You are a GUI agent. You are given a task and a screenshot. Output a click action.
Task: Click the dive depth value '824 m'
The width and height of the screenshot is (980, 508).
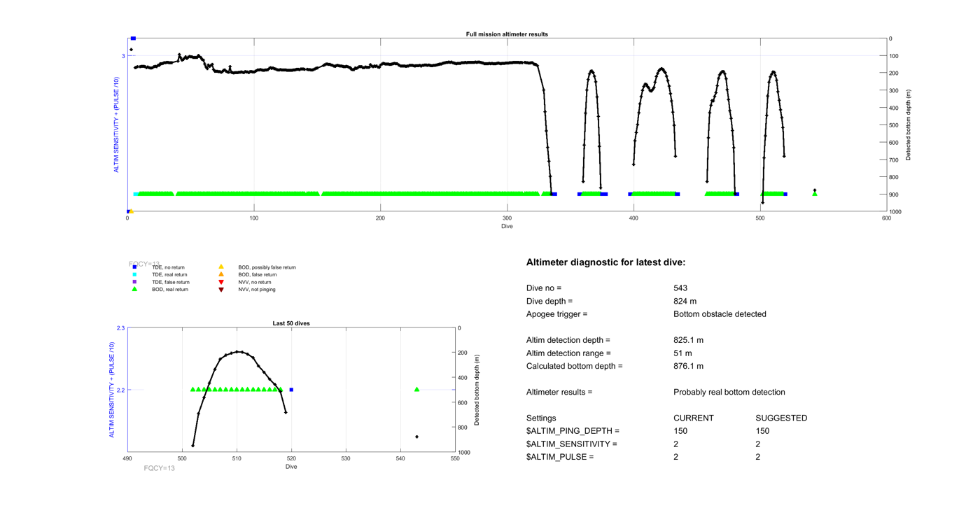[685, 301]
